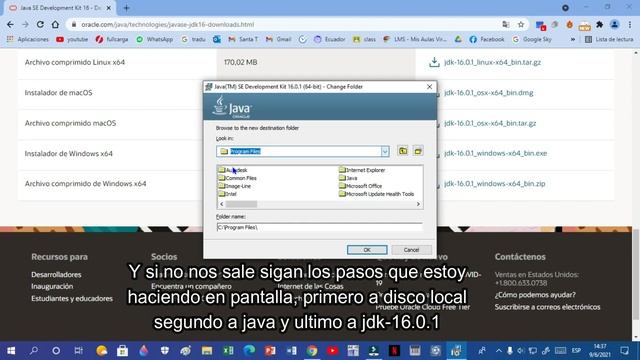Close the Java SE Development Kit tab

(109, 8)
